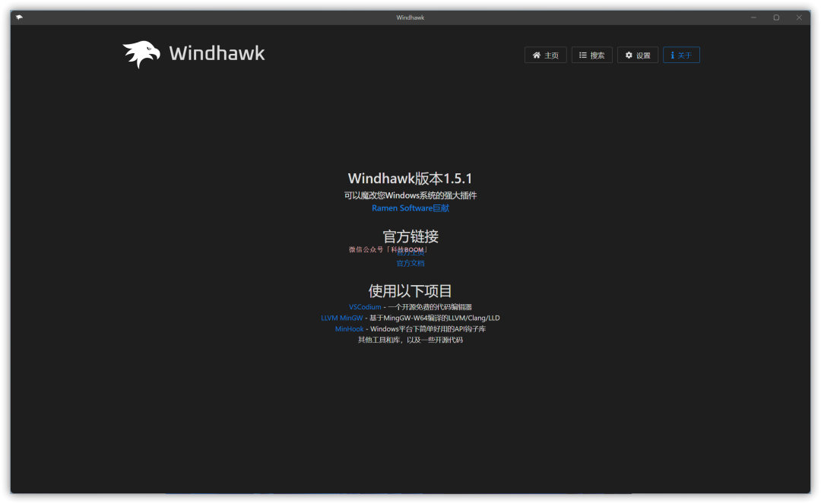The image size is (821, 504).
Task: Click the Windhawk版本1.5.1 heading
Action: tap(410, 179)
